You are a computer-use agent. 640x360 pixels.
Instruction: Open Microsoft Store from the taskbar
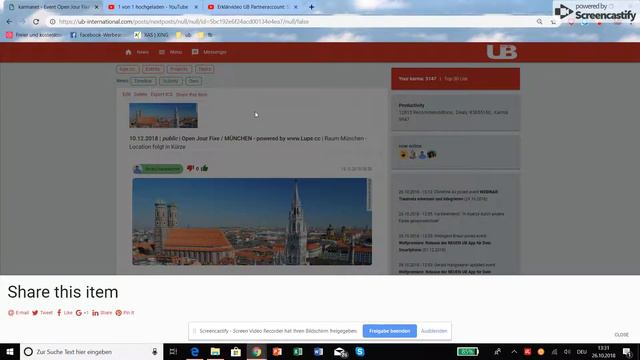pyautogui.click(x=236, y=351)
